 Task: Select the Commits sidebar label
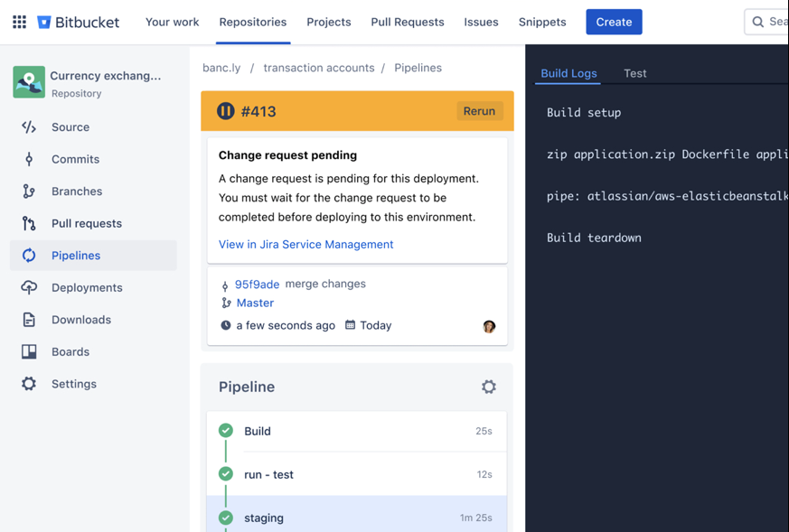click(76, 159)
